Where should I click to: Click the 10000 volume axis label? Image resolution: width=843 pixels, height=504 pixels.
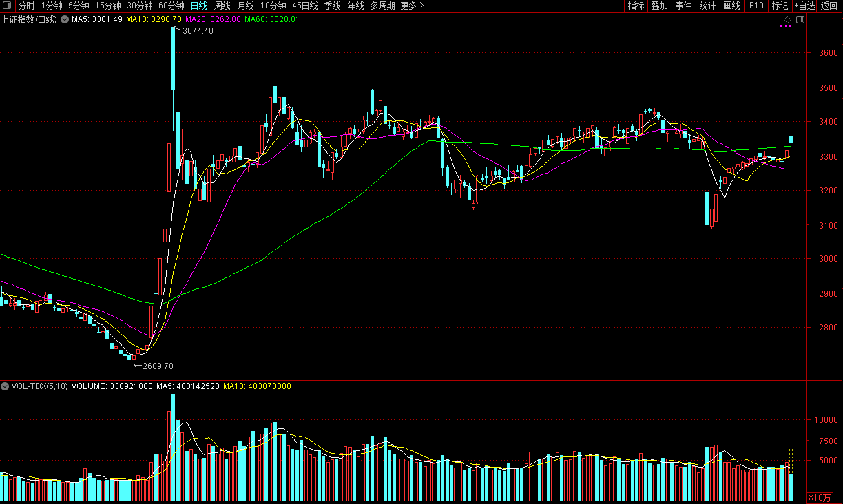coord(826,420)
